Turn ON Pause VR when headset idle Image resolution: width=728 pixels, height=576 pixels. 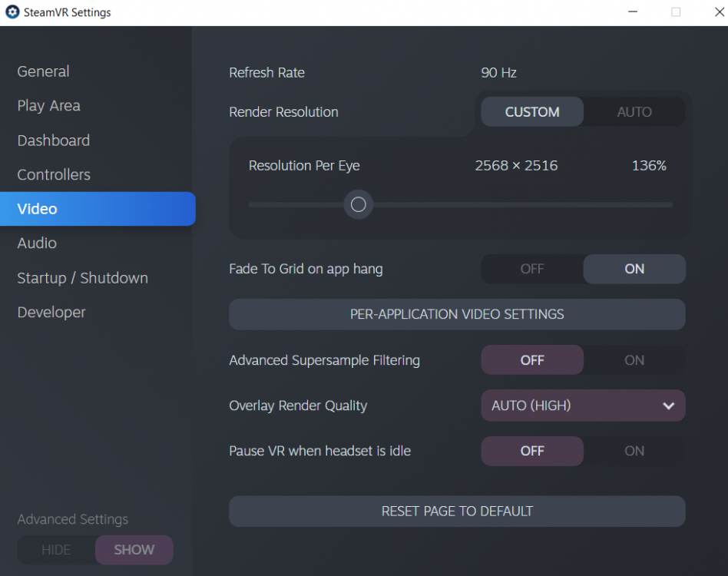[634, 451]
